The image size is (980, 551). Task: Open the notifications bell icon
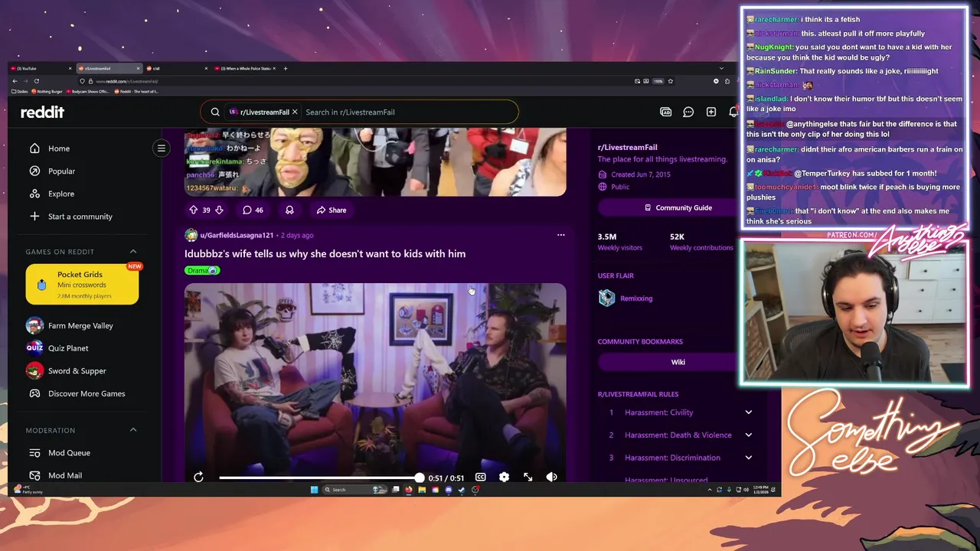pyautogui.click(x=733, y=112)
